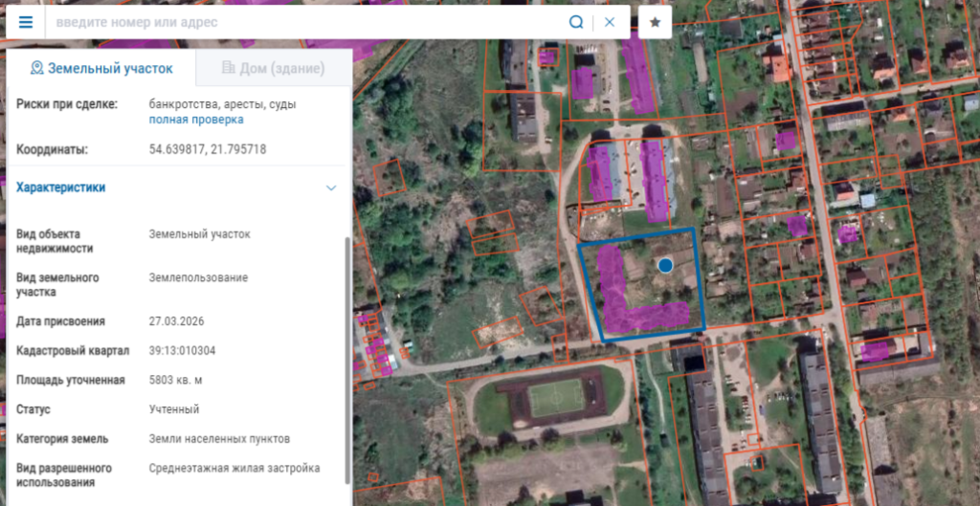Focus the введите номер или адрес field
Image resolution: width=980 pixels, height=506 pixels.
click(306, 23)
